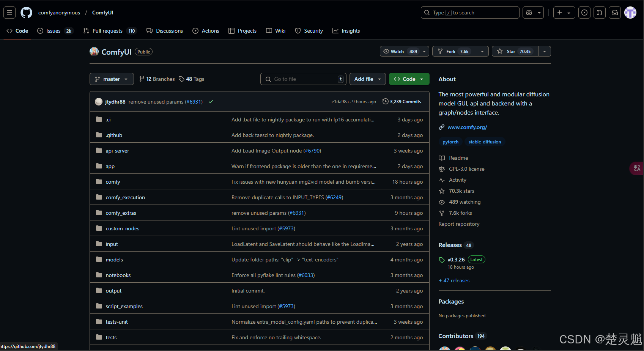Screen dimensions: 644x351
Task: Click the notebooks folder icon
Action: point(99,275)
